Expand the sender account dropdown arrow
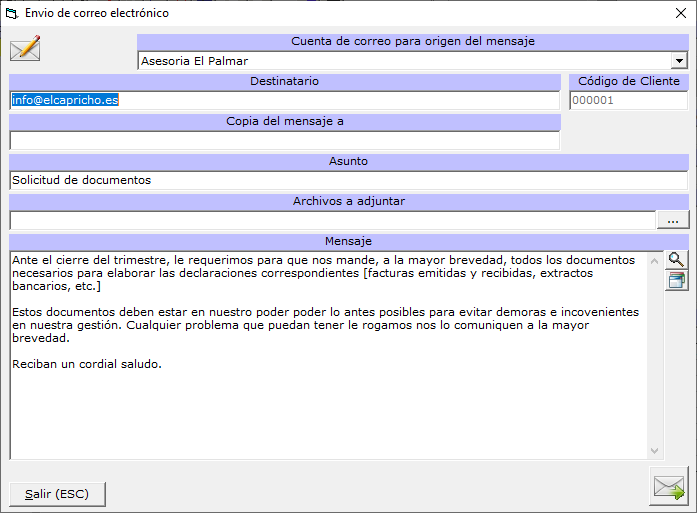 click(x=680, y=61)
